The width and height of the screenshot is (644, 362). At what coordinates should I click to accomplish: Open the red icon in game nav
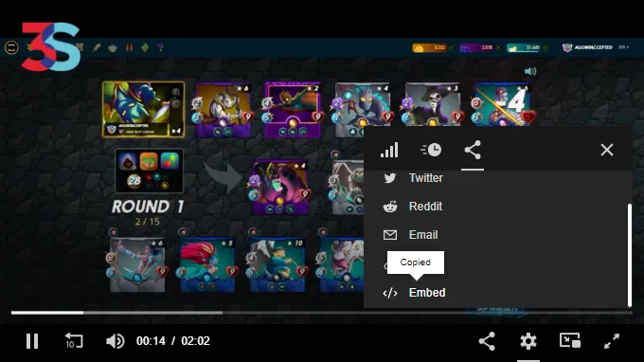pyautogui.click(x=129, y=47)
